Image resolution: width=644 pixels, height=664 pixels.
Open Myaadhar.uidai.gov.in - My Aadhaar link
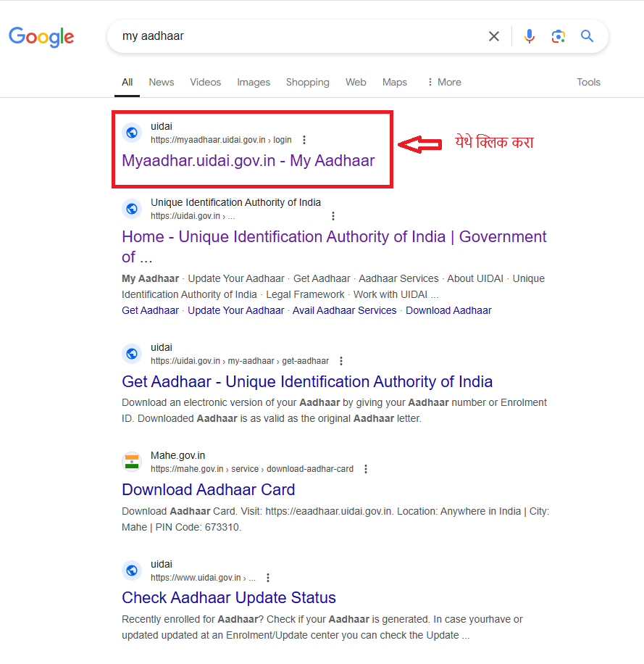(x=248, y=160)
